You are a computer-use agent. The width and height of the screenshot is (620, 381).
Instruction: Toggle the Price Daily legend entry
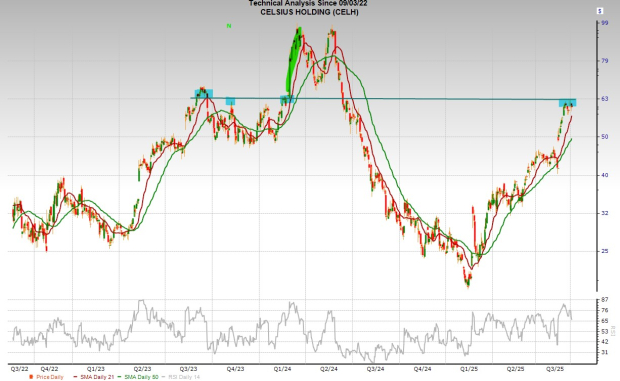click(46, 377)
